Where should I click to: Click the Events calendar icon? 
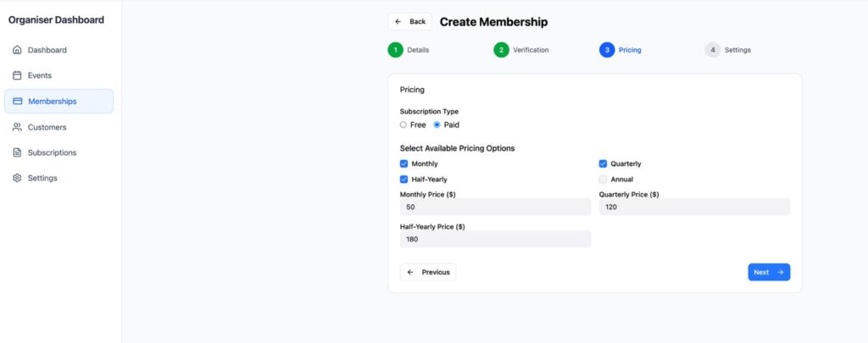point(17,75)
